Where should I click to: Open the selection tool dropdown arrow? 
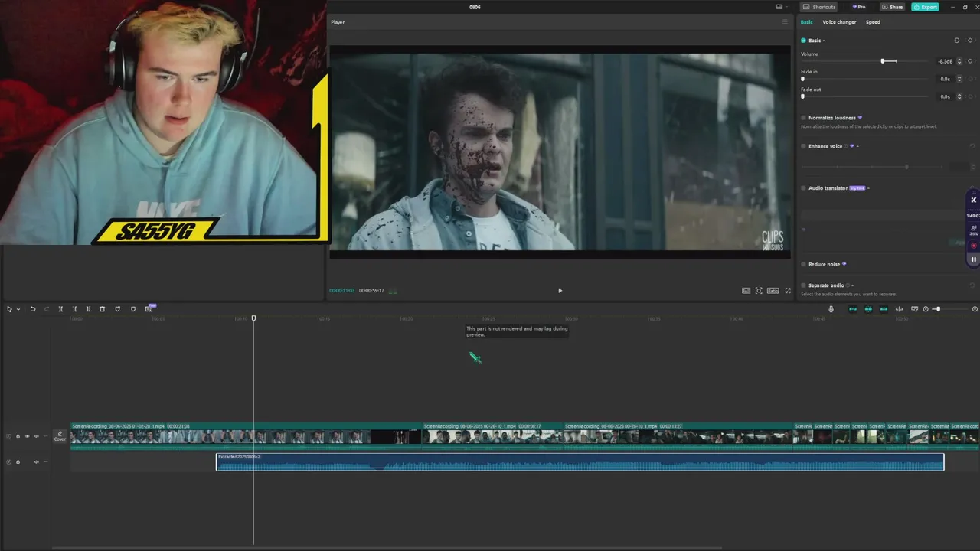pyautogui.click(x=18, y=309)
